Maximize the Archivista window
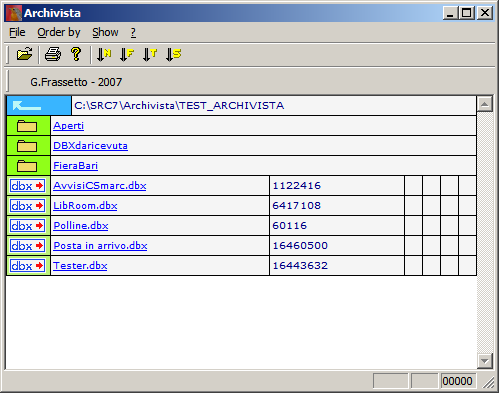Image resolution: width=499 pixels, height=393 pixels. 467,13
